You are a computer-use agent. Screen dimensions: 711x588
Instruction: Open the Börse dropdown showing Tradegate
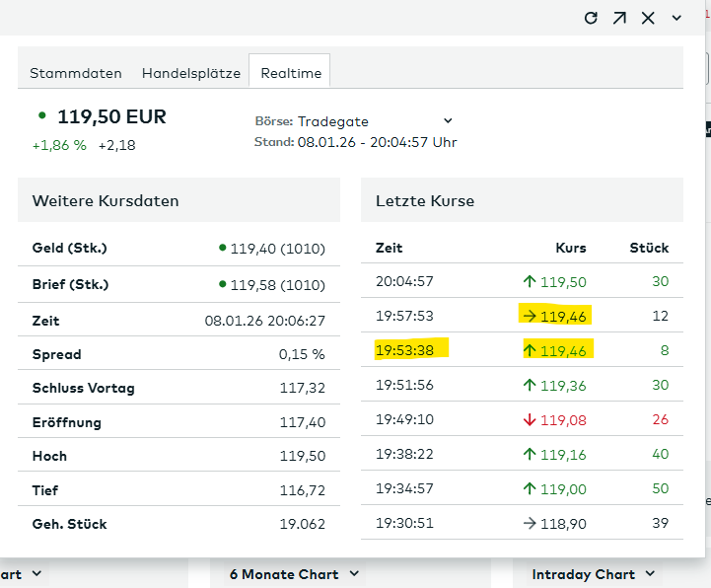coord(375,121)
